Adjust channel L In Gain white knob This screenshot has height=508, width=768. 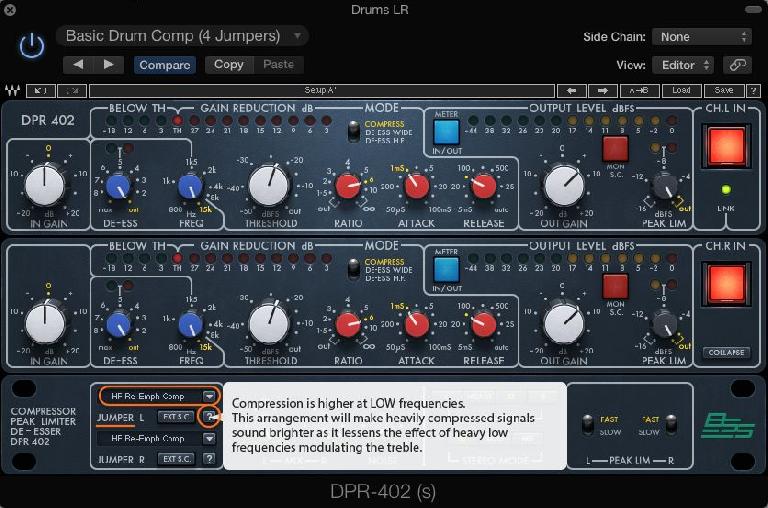[45, 186]
